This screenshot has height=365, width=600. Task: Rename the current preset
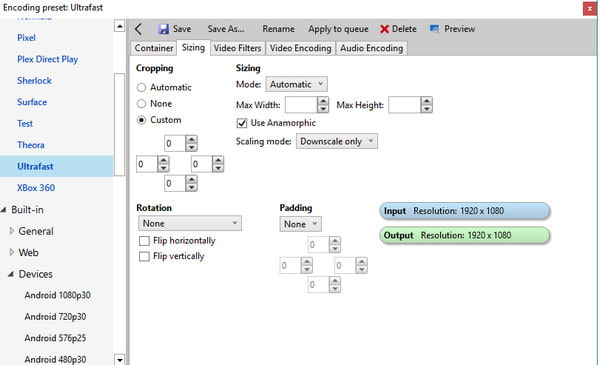click(x=278, y=29)
